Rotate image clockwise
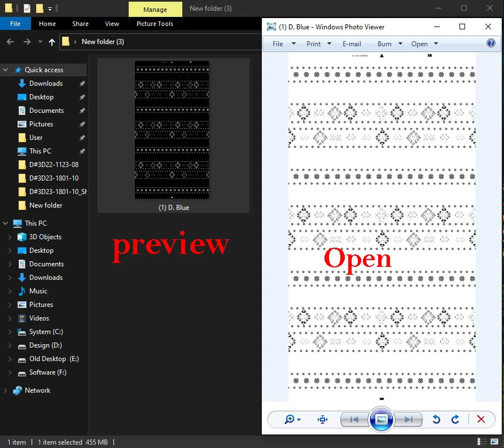Image resolution: width=504 pixels, height=448 pixels. [455, 419]
